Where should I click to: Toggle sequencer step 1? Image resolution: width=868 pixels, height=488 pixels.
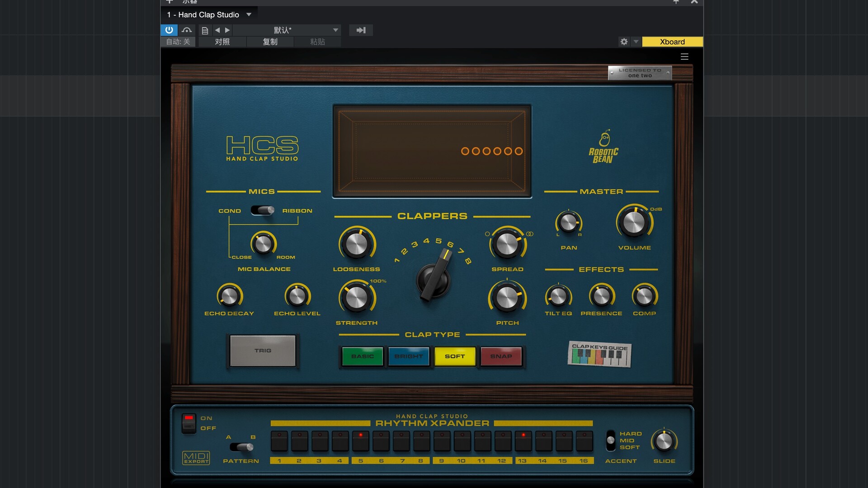pyautogui.click(x=279, y=441)
